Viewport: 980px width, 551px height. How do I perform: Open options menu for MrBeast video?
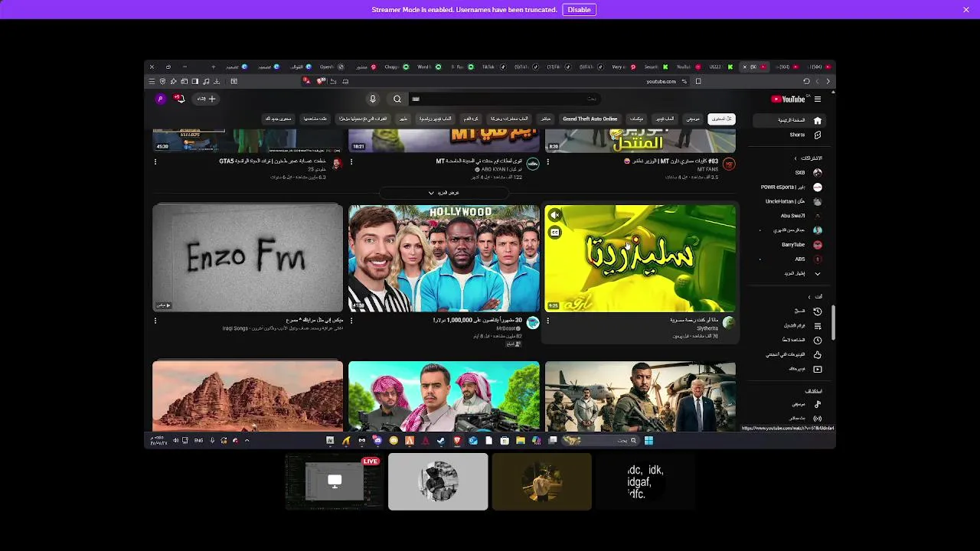tap(351, 321)
